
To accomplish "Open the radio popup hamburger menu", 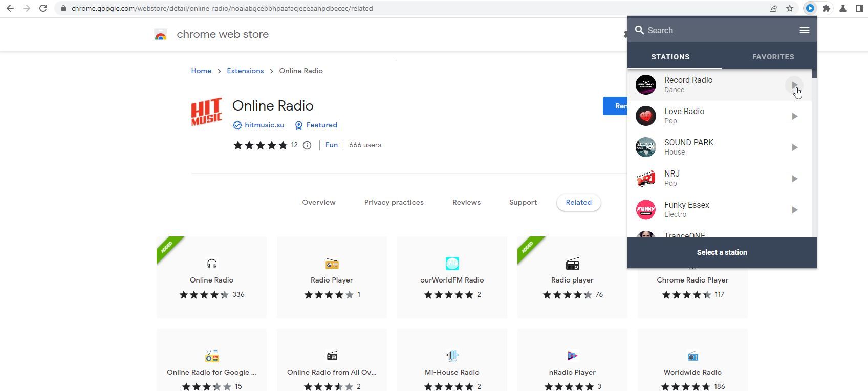I will pos(805,30).
